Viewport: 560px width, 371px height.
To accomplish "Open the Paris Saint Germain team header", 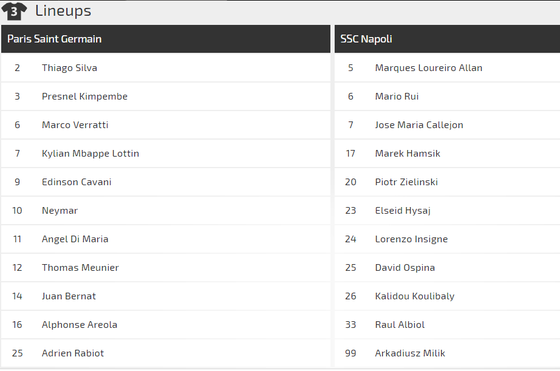I will [x=166, y=39].
